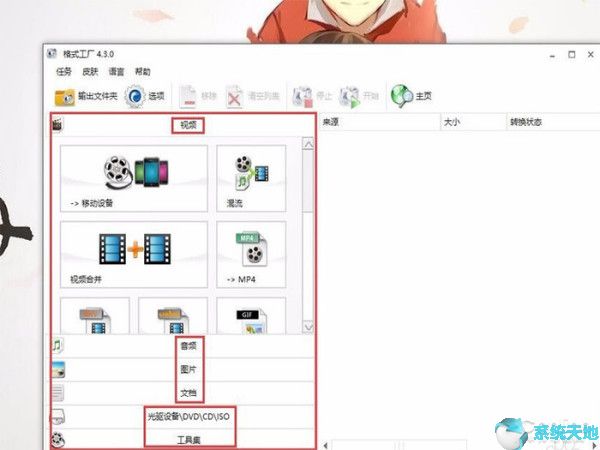This screenshot has width=600, height=450.
Task: Select the -> 移动设备 conversion tile
Action: 134,178
